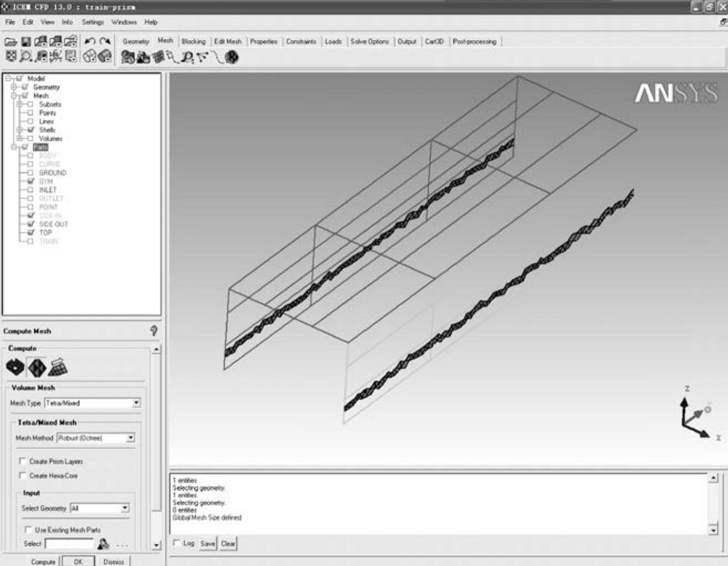
Task: Open the Compute Mesh help icon
Action: pyautogui.click(x=154, y=331)
